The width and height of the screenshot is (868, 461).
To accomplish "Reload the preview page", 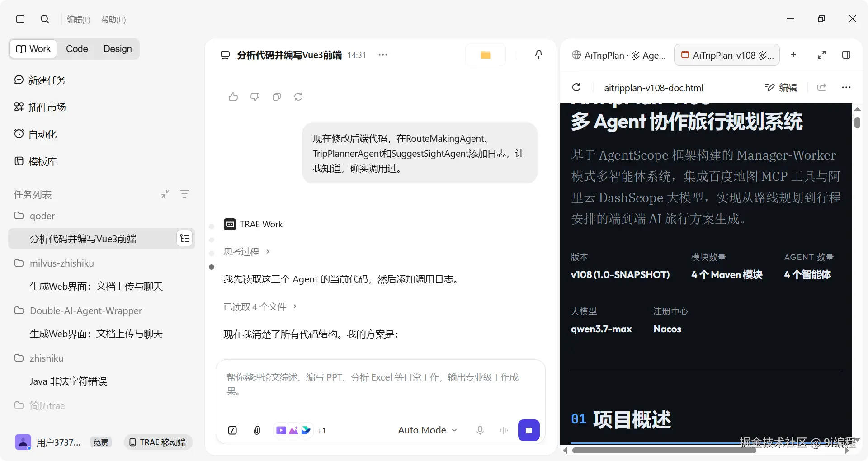I will coord(576,87).
